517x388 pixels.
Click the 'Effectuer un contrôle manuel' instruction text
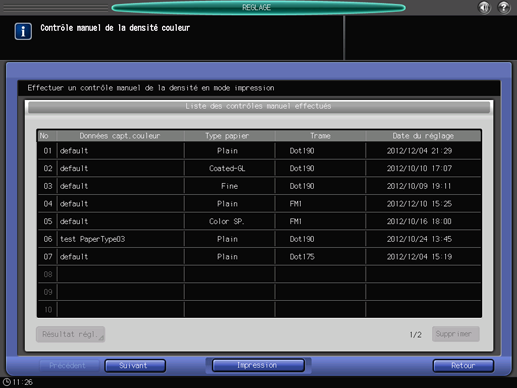[x=151, y=88]
